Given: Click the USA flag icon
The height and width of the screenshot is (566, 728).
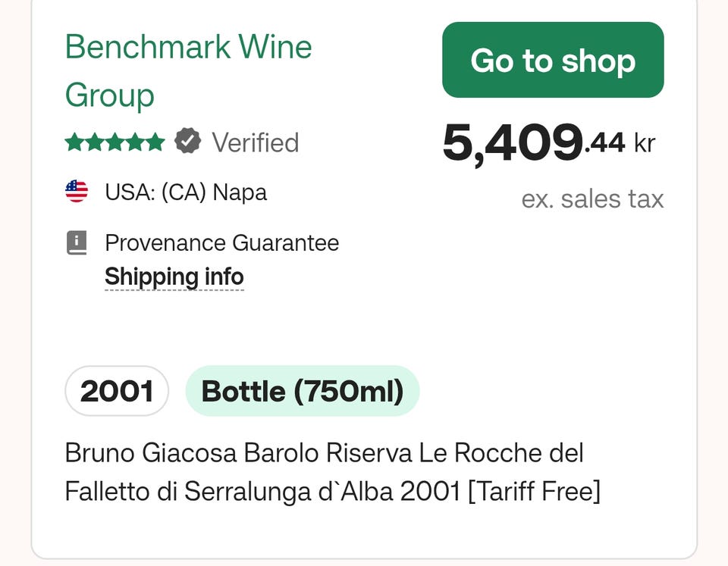Looking at the screenshot, I should [x=77, y=192].
